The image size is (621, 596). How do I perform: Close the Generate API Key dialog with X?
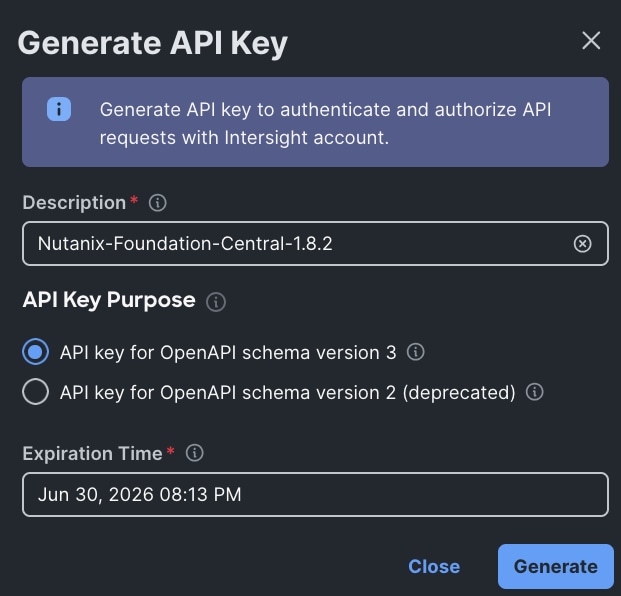[591, 41]
